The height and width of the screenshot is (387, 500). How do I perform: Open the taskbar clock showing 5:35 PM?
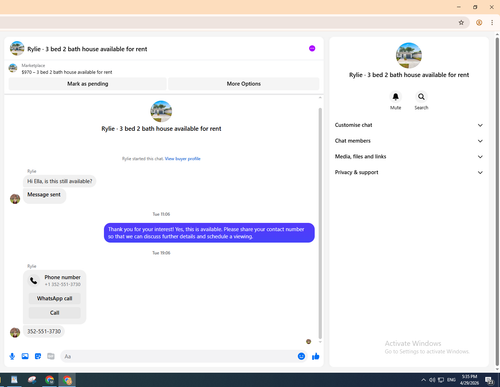(x=469, y=380)
